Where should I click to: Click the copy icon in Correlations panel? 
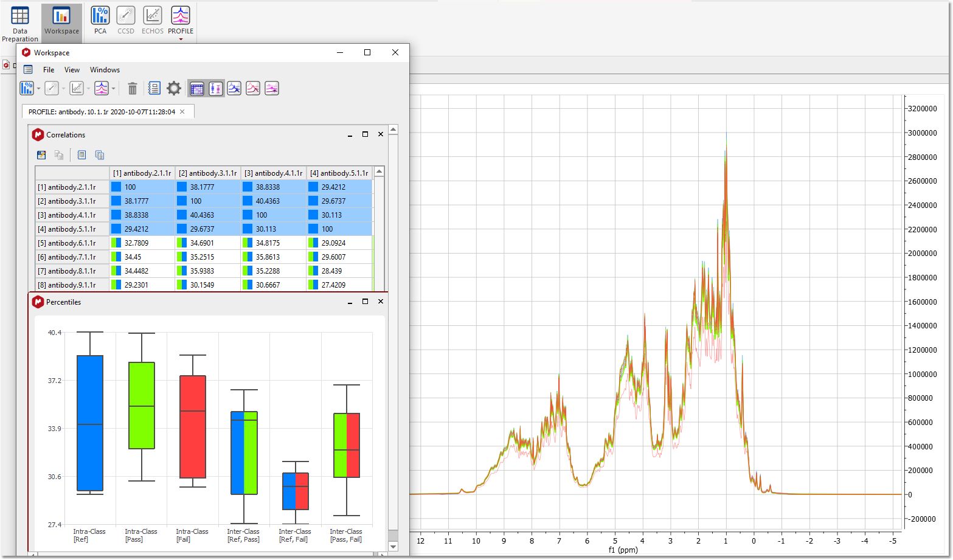pyautogui.click(x=59, y=155)
